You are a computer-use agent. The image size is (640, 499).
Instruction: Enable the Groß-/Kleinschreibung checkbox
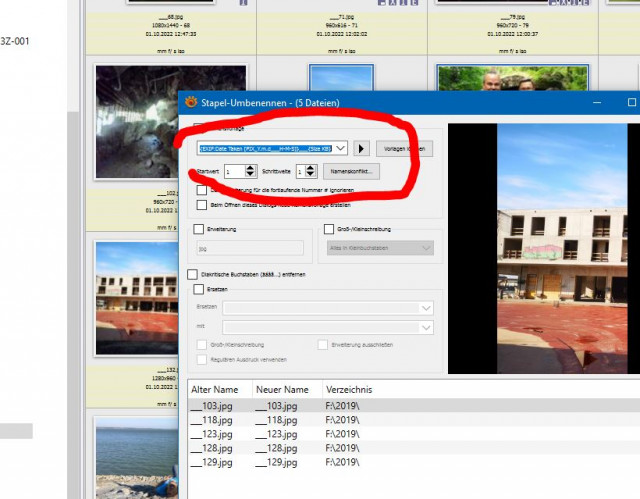click(x=329, y=229)
